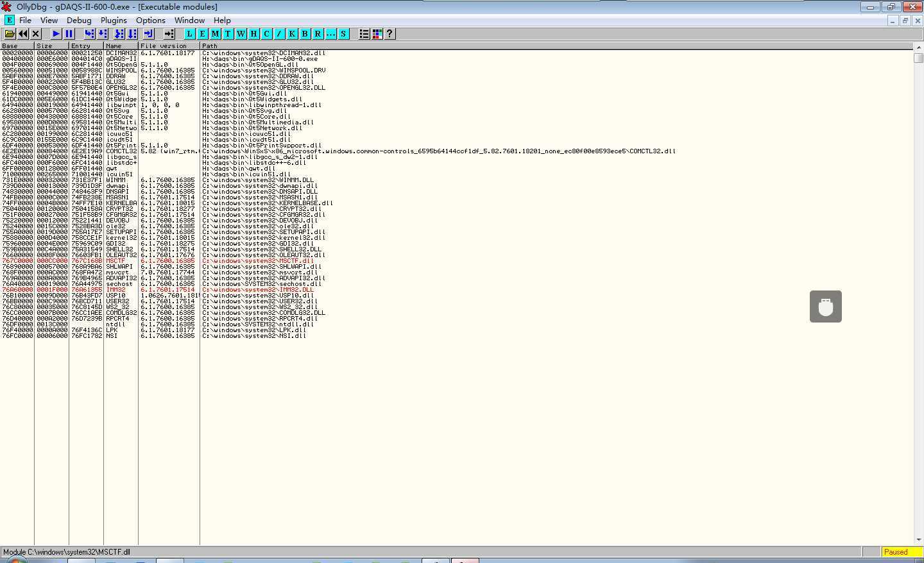Select the USER32.dll module path
This screenshot has width=924, height=563.
tap(259, 301)
